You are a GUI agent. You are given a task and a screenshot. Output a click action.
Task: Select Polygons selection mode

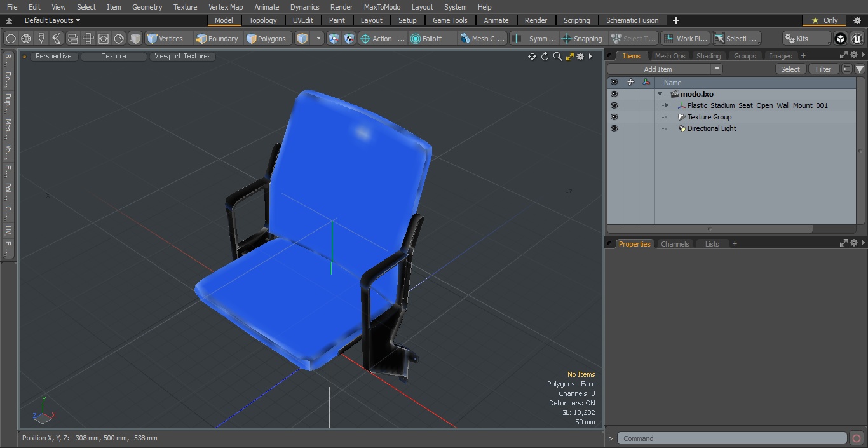pos(266,39)
